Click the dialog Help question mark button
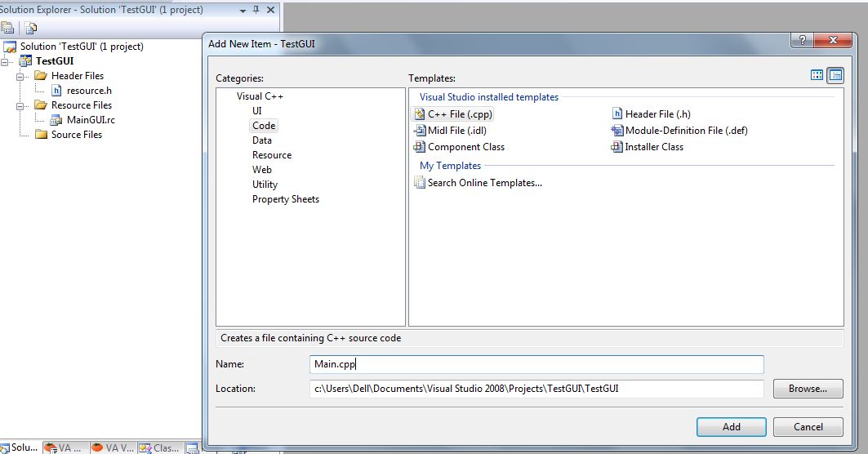The width and height of the screenshot is (868, 454). point(802,40)
